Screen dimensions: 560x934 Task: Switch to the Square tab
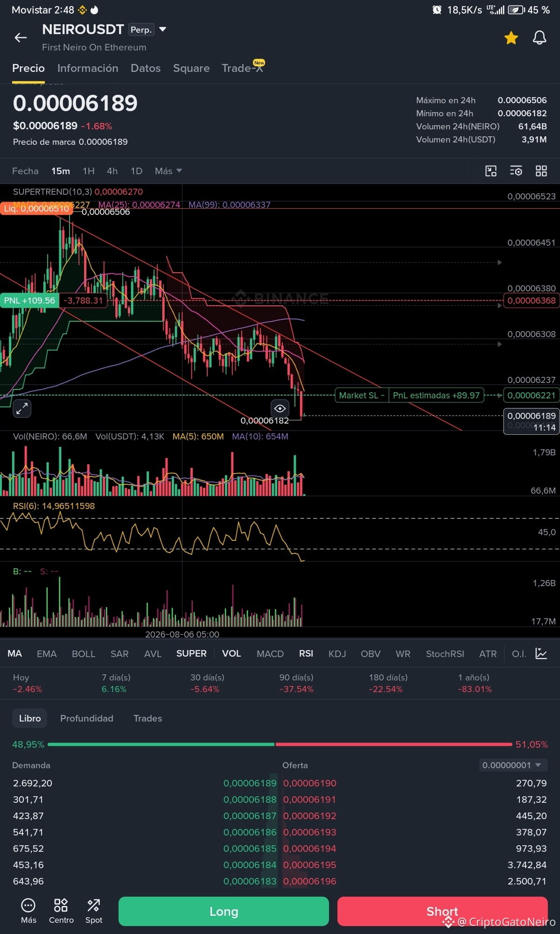pyautogui.click(x=191, y=68)
